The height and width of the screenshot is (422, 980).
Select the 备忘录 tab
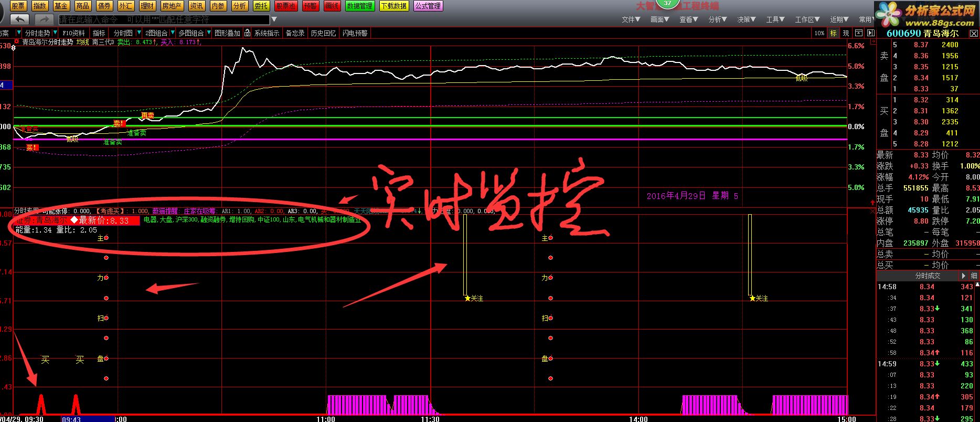(295, 33)
